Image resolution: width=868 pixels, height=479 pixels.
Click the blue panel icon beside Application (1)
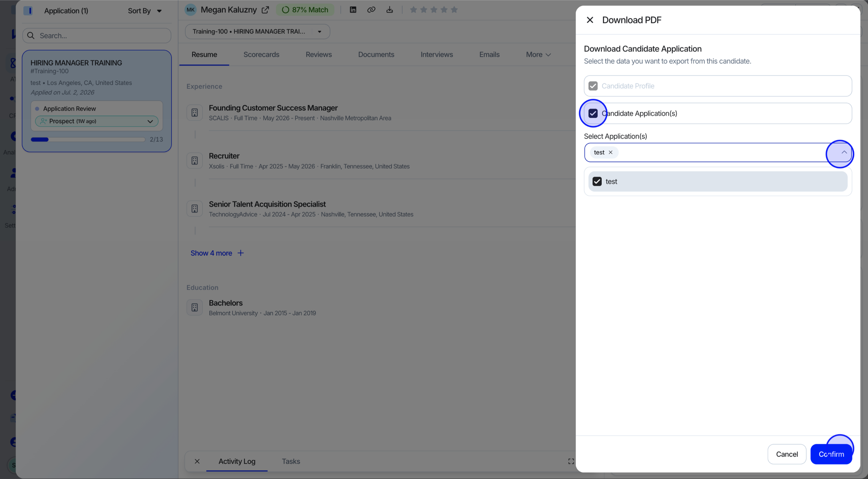(x=28, y=11)
